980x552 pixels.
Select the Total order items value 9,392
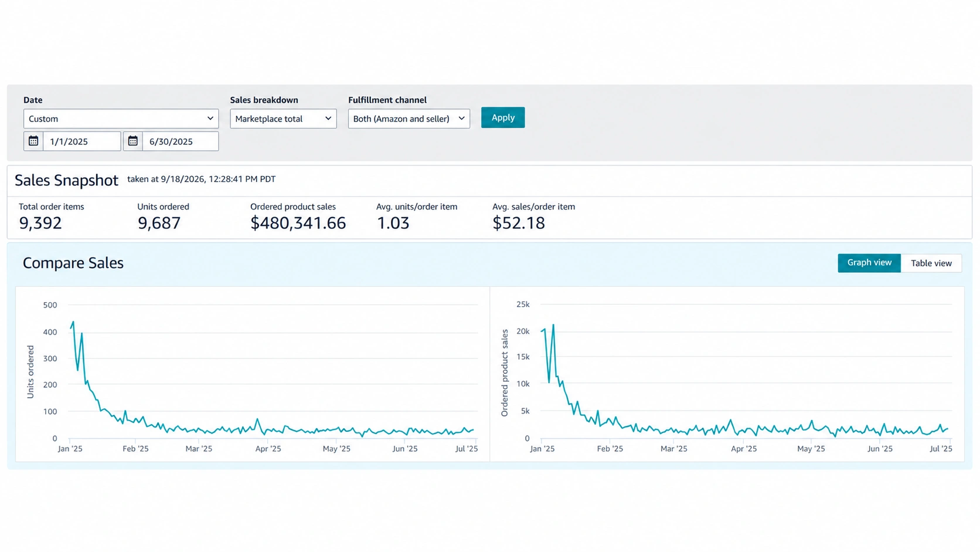[x=40, y=223]
